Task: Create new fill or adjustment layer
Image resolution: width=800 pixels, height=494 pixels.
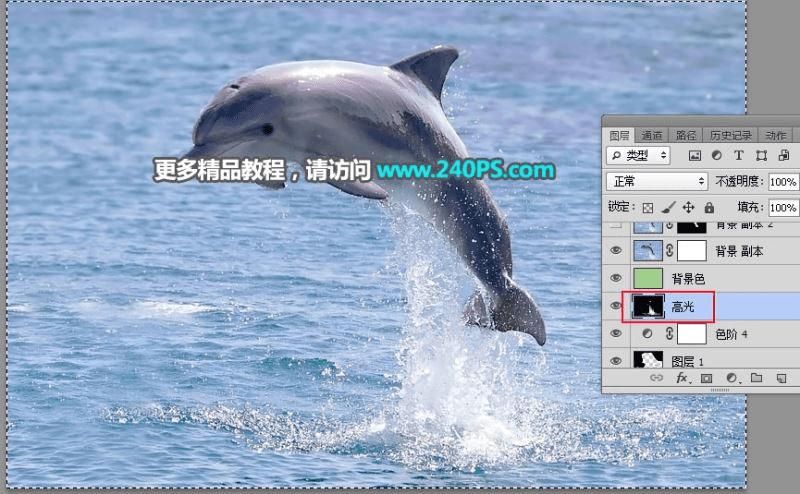Action: coord(732,378)
